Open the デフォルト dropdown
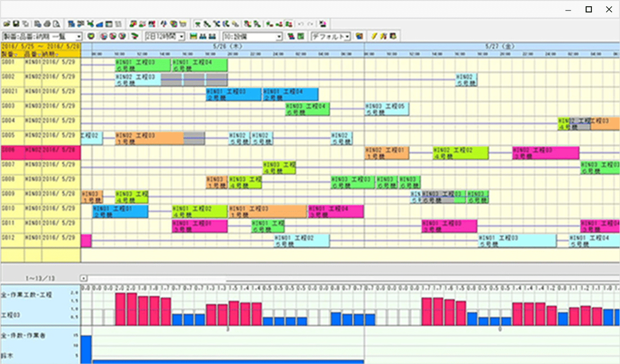The width and height of the screenshot is (620, 364). (x=347, y=37)
